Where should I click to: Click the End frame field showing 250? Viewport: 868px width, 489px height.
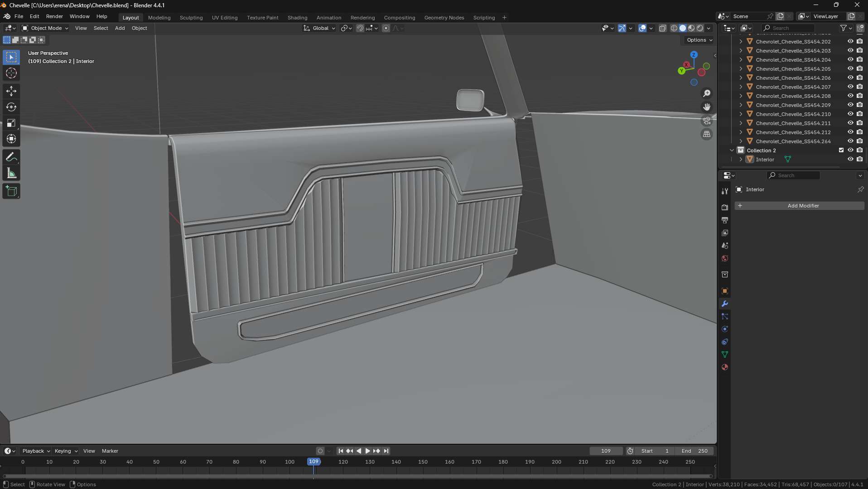[x=694, y=451]
